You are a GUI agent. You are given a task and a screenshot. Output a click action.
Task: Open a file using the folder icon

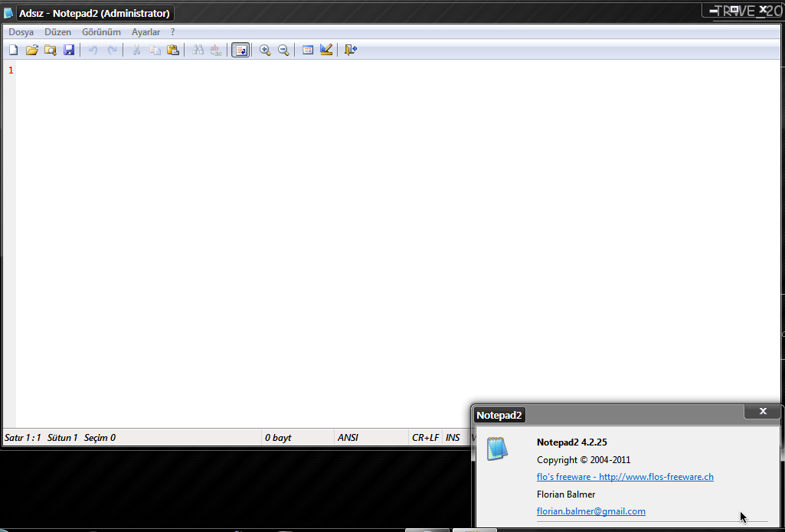32,50
